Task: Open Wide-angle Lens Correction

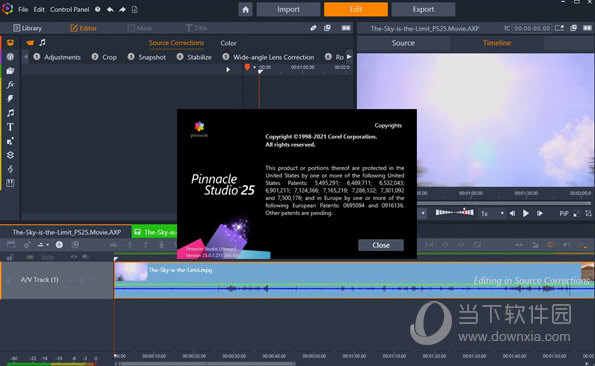Action: coord(268,57)
